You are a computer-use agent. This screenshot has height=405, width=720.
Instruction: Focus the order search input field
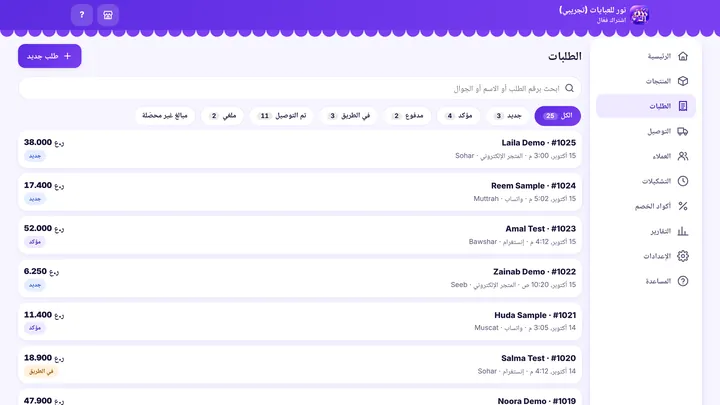pos(300,88)
